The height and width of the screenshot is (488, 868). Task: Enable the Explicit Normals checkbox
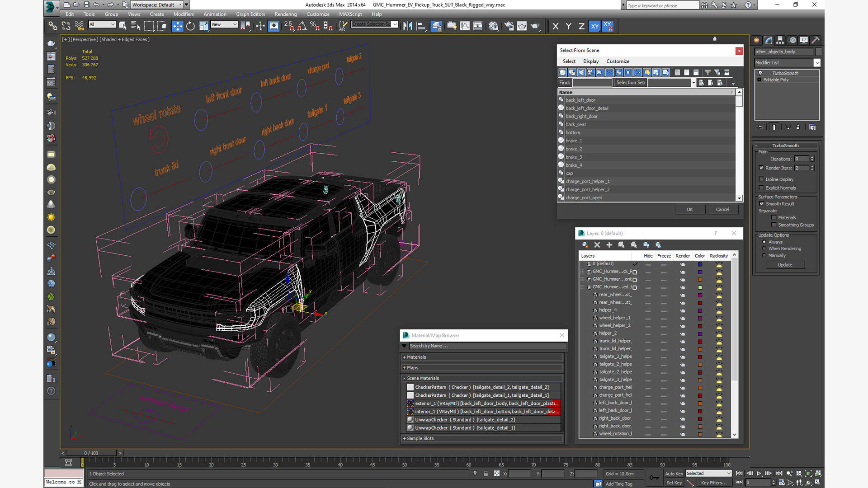[761, 188]
